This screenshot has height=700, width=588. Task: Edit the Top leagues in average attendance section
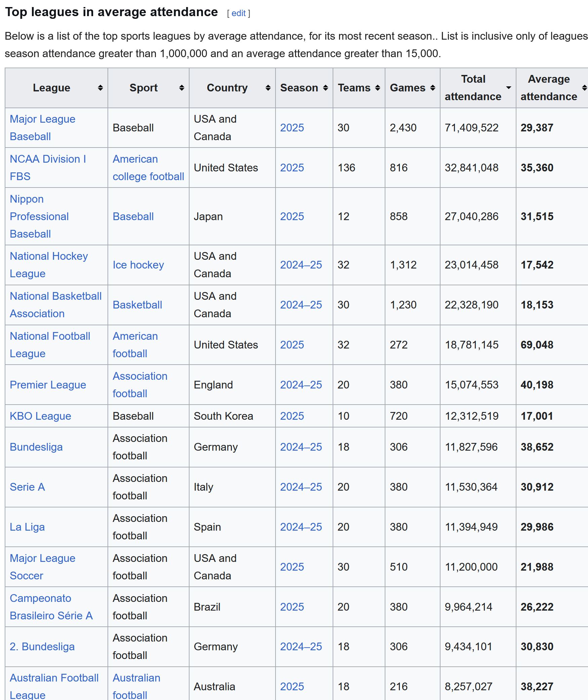click(x=239, y=13)
